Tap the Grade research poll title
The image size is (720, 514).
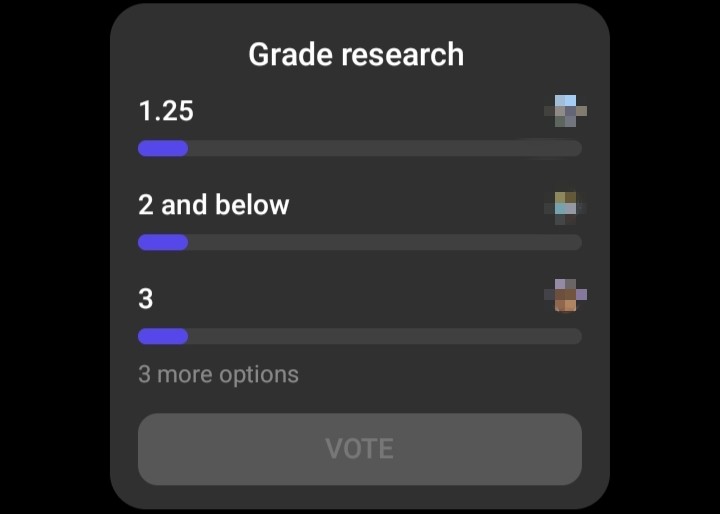(x=356, y=55)
